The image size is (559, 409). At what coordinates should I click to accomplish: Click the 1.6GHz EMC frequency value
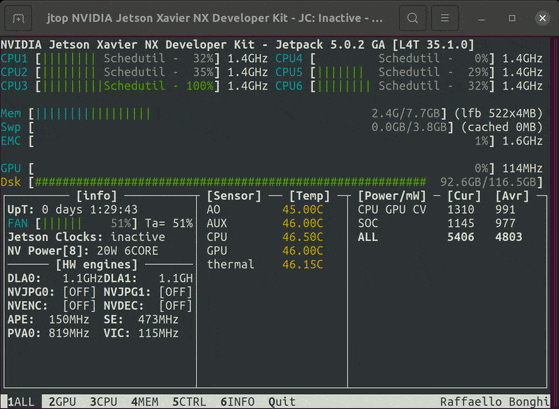pos(522,141)
